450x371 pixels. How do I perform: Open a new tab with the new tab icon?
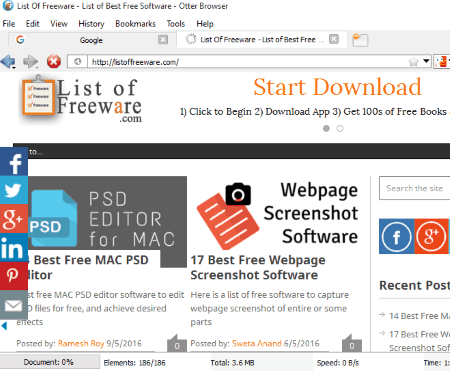coord(360,40)
